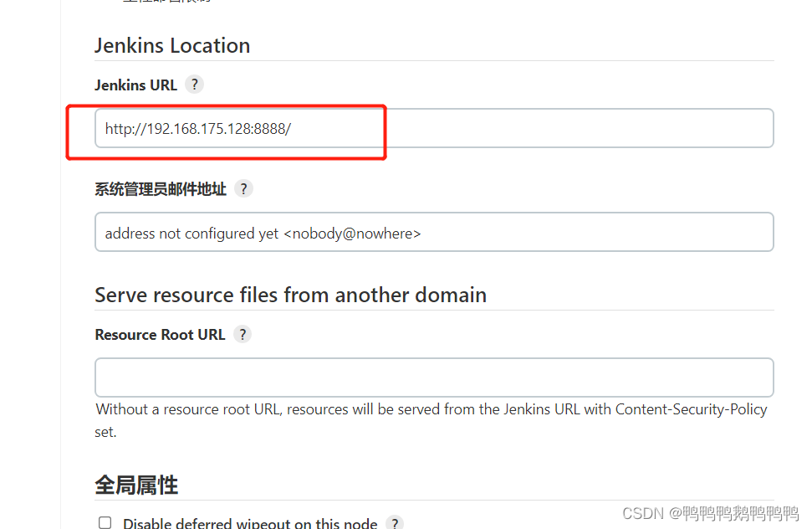
Task: Open help for Disable deferred wipeout option
Action: pos(395,523)
